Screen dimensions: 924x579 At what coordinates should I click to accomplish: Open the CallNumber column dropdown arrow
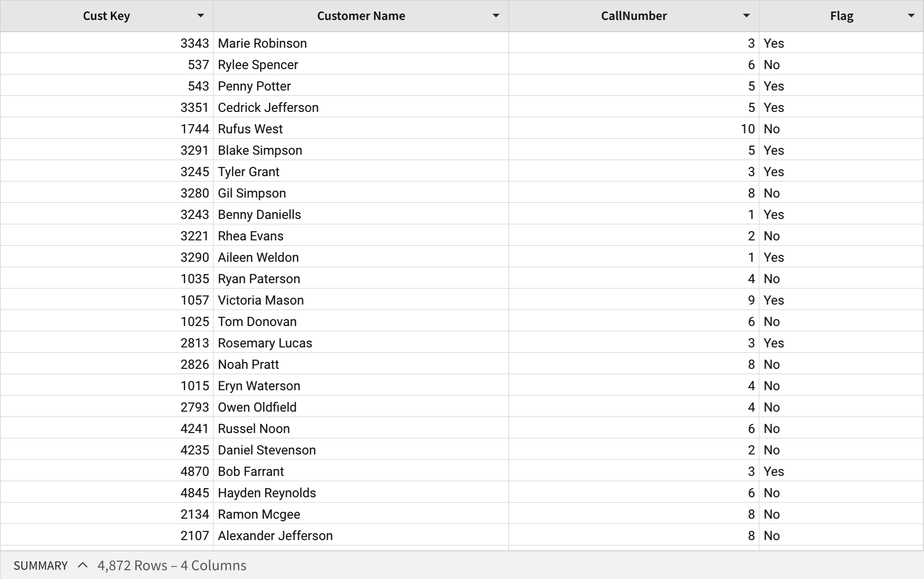746,16
